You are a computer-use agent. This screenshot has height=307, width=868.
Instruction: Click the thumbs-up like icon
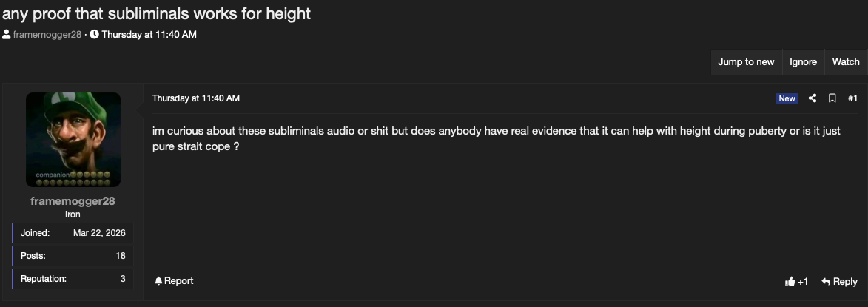tap(790, 282)
